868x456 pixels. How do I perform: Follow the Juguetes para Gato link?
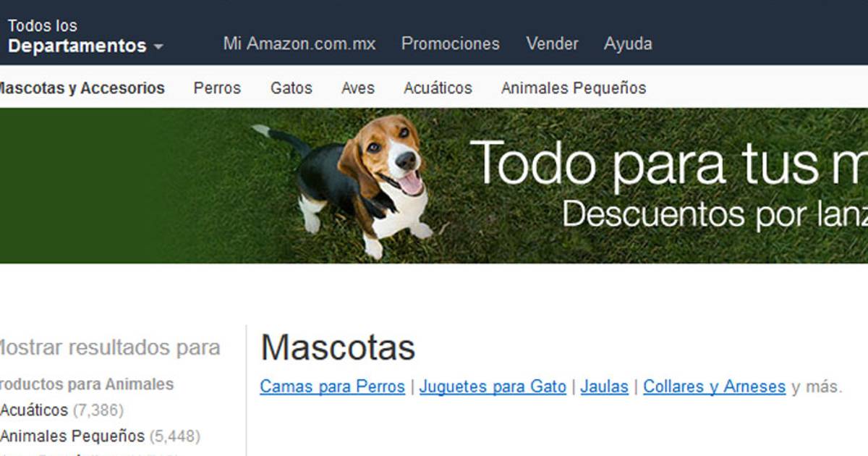[x=493, y=387]
